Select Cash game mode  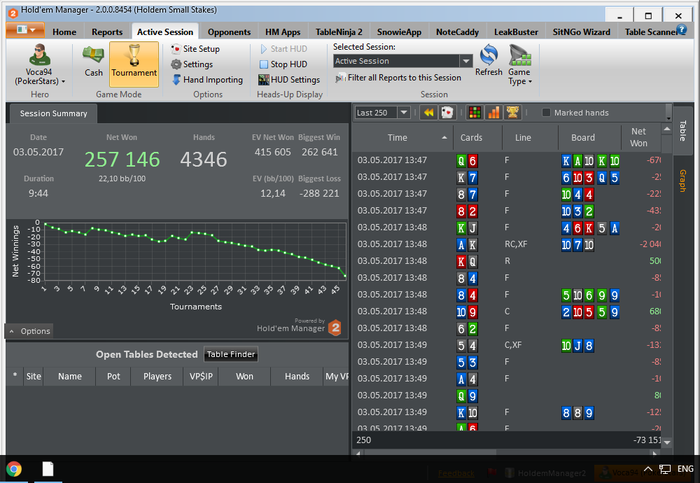[93, 62]
